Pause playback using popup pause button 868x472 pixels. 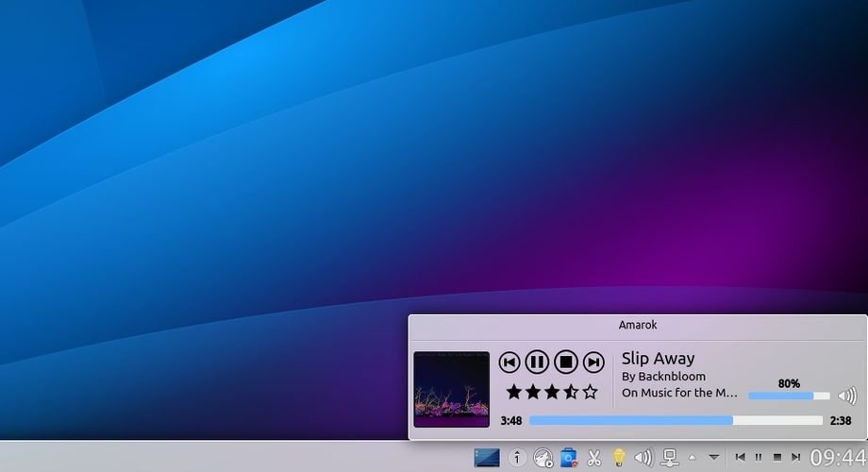pyautogui.click(x=537, y=362)
